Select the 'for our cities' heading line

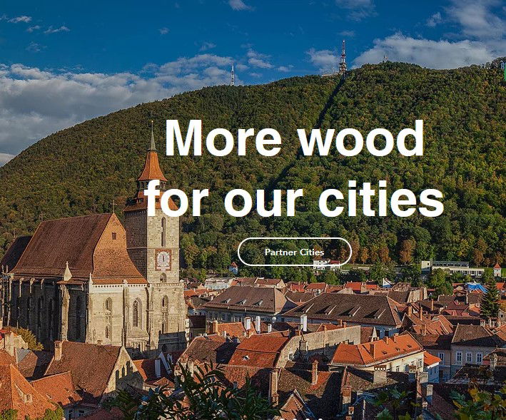294,198
